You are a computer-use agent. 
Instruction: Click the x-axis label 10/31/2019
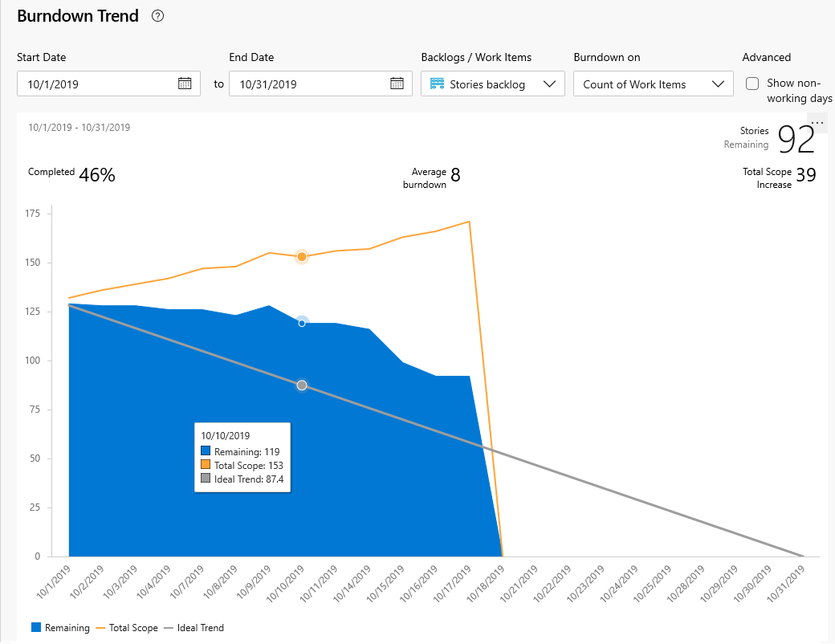pos(786,584)
